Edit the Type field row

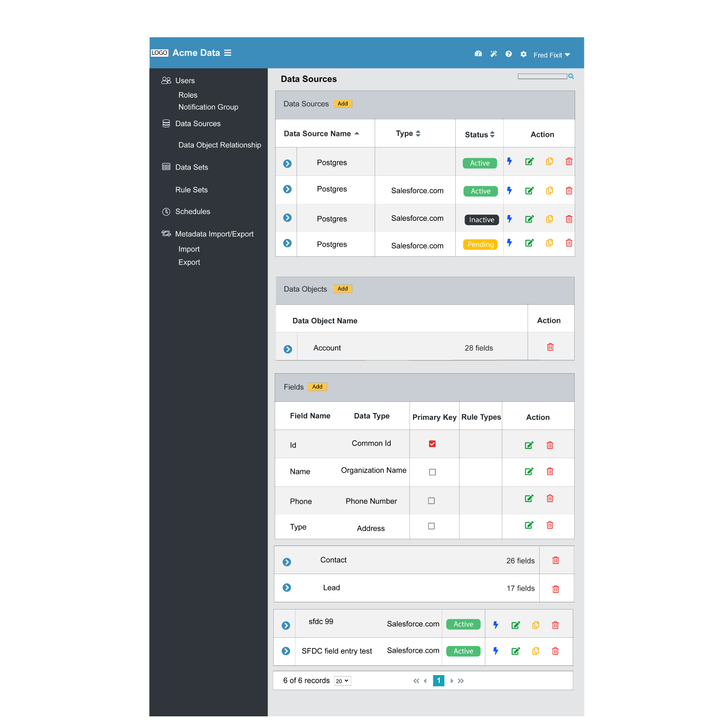[529, 525]
